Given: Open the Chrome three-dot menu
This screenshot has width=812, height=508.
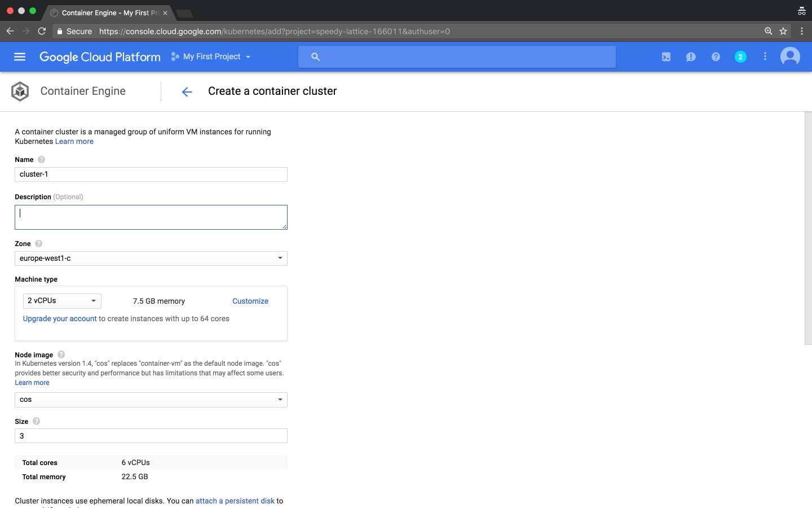Looking at the screenshot, I should (x=802, y=31).
